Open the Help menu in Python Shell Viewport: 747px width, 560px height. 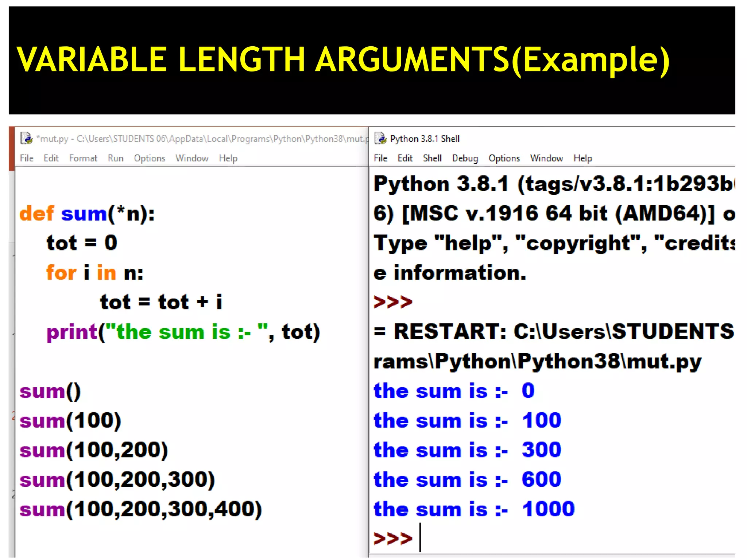(582, 158)
